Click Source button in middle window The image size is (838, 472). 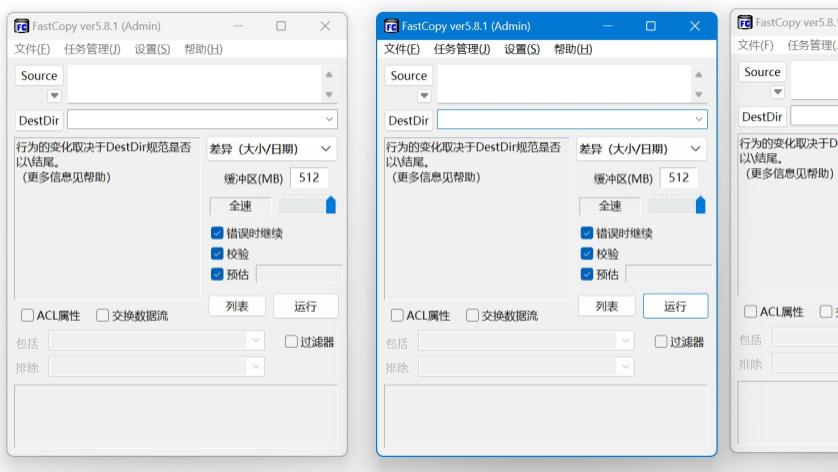click(409, 75)
